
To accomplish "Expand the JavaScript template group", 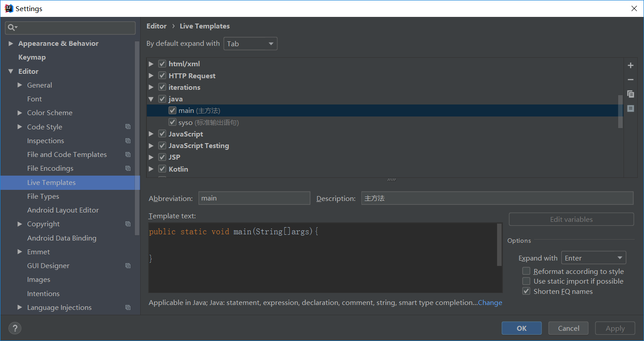I will (x=151, y=134).
